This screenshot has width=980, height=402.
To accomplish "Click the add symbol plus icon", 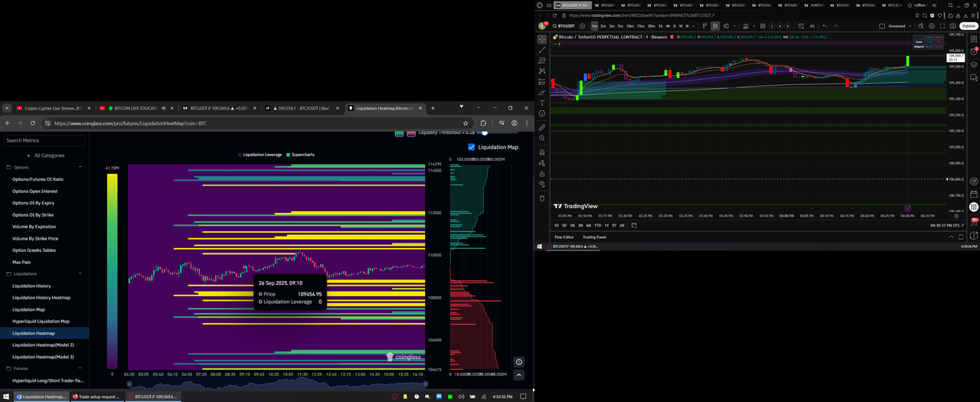I will [582, 26].
